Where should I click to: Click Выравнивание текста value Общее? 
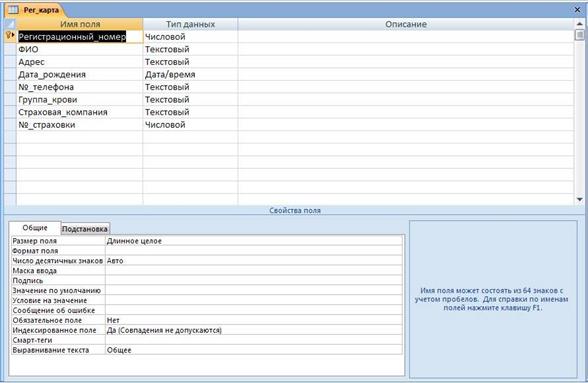(x=254, y=350)
